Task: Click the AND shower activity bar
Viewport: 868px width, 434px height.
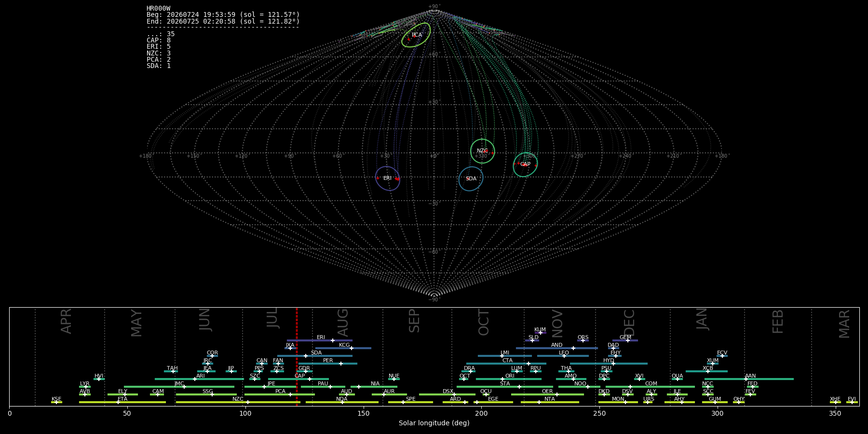Action: pos(557,348)
